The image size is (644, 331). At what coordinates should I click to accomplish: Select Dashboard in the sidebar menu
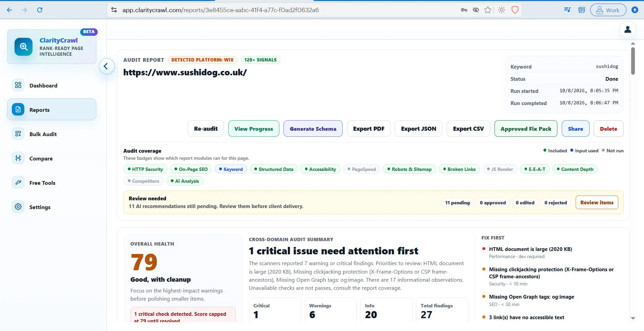click(52, 85)
